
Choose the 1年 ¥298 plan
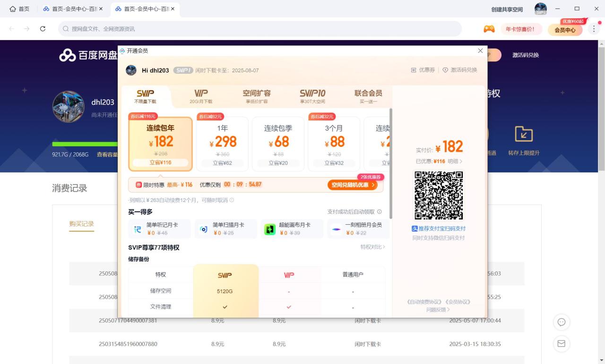[222, 144]
